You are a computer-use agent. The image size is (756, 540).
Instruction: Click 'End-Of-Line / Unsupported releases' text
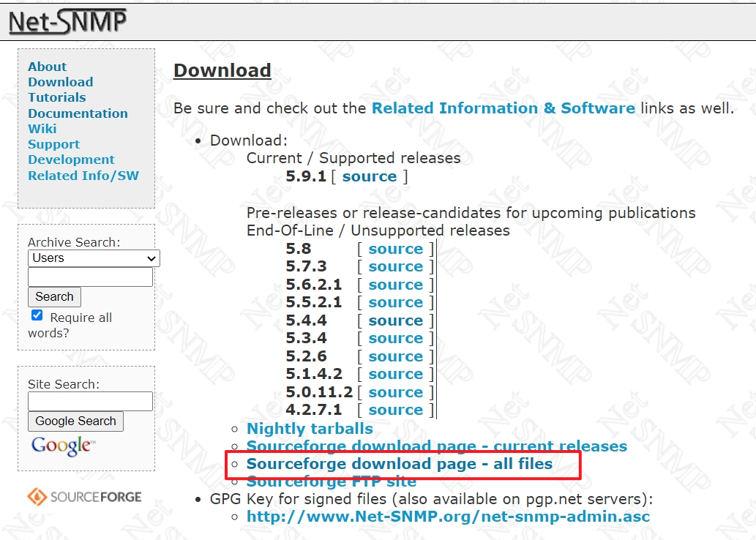(378, 231)
